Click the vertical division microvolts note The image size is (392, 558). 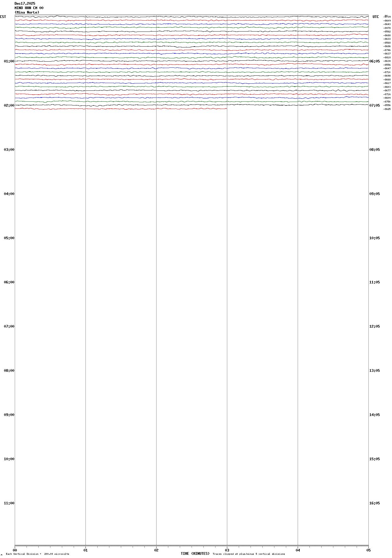click(x=37, y=554)
